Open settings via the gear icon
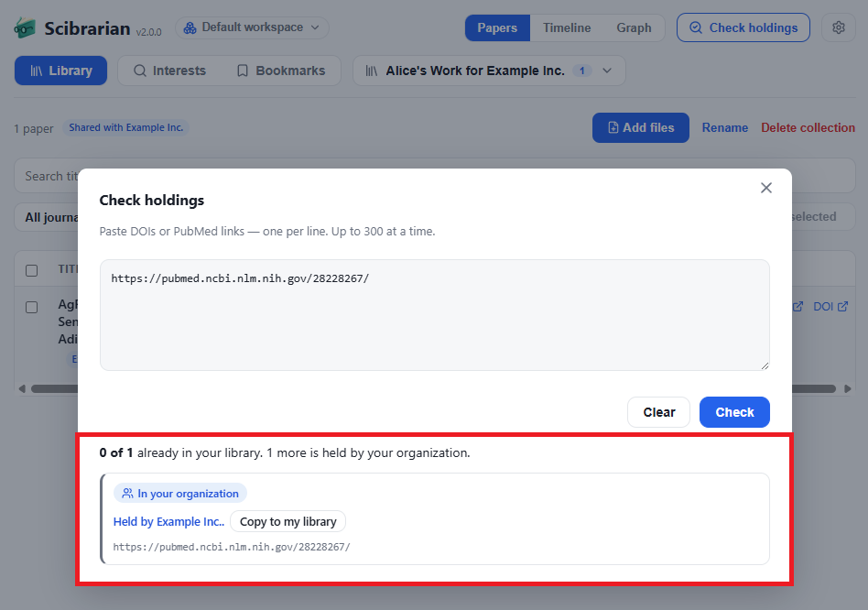868x610 pixels. (838, 27)
